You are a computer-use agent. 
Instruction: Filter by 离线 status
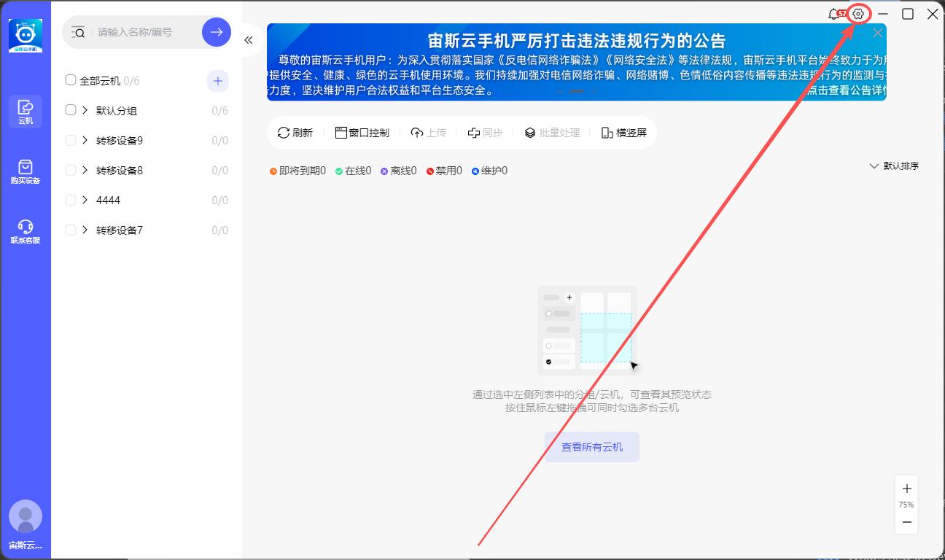[x=398, y=171]
